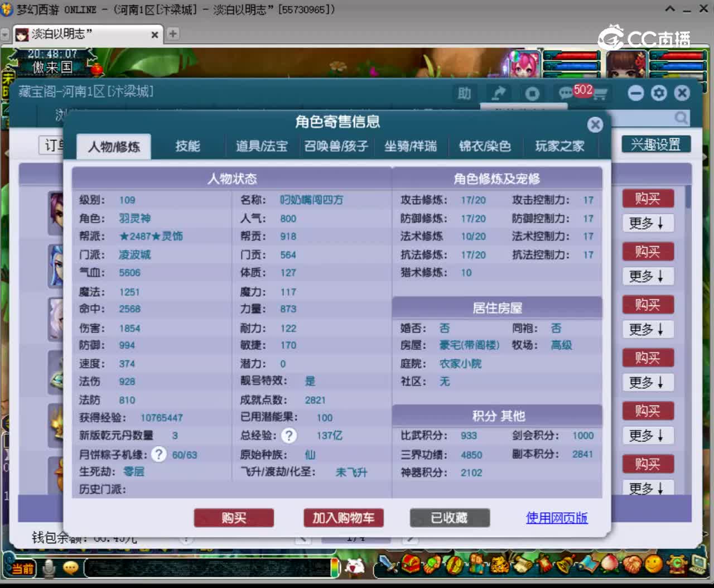Viewport: 714px width, 588px height.
Task: Open 兴趣设置 button
Action: pos(656,144)
